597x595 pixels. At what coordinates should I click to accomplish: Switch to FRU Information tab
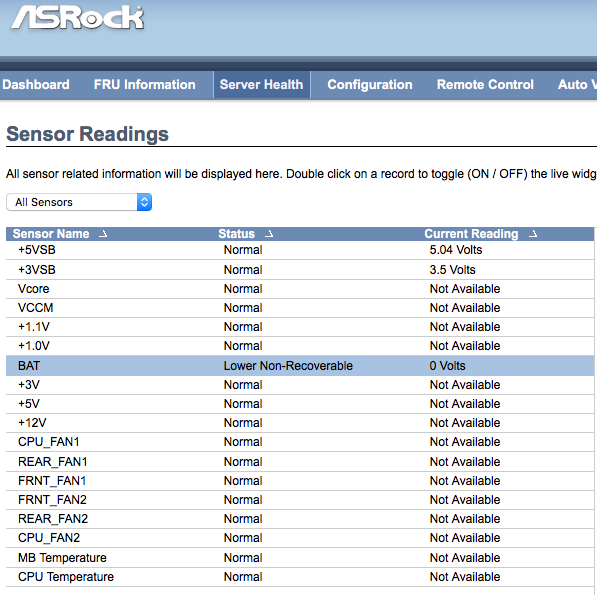click(x=145, y=85)
